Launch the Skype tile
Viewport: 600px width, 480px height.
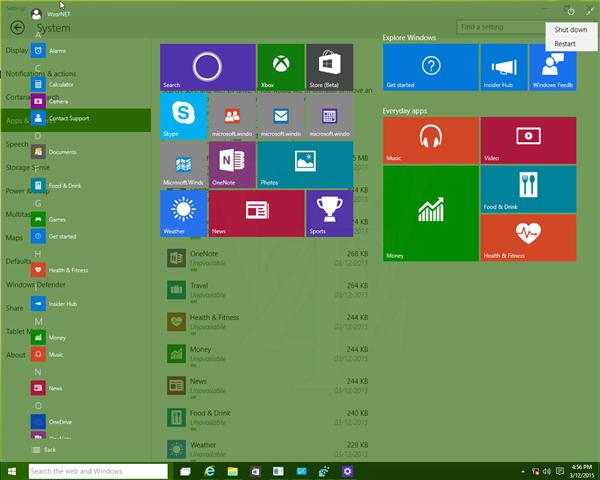coord(183,116)
